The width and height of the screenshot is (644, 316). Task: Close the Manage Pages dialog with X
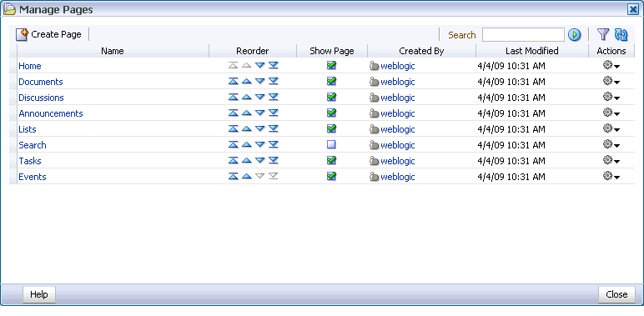[633, 9]
